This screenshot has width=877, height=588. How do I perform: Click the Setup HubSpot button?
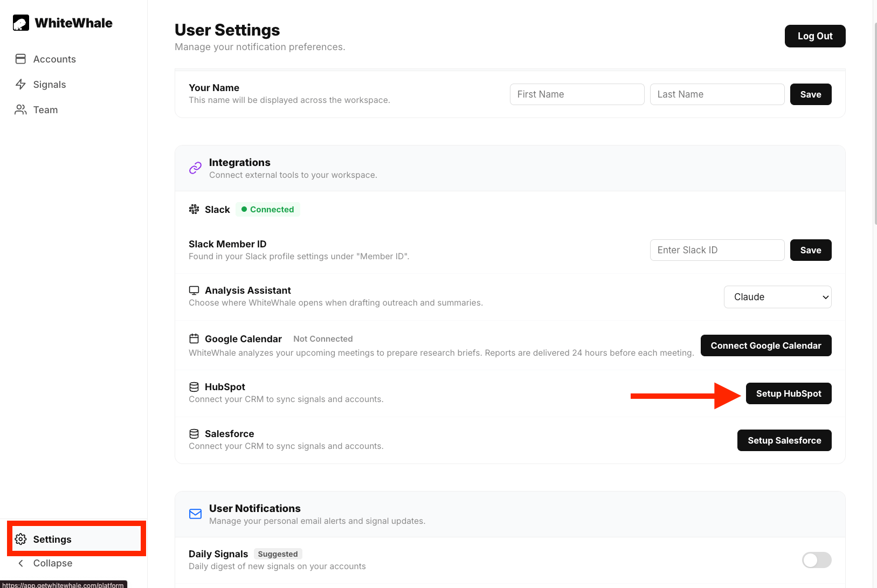point(789,393)
